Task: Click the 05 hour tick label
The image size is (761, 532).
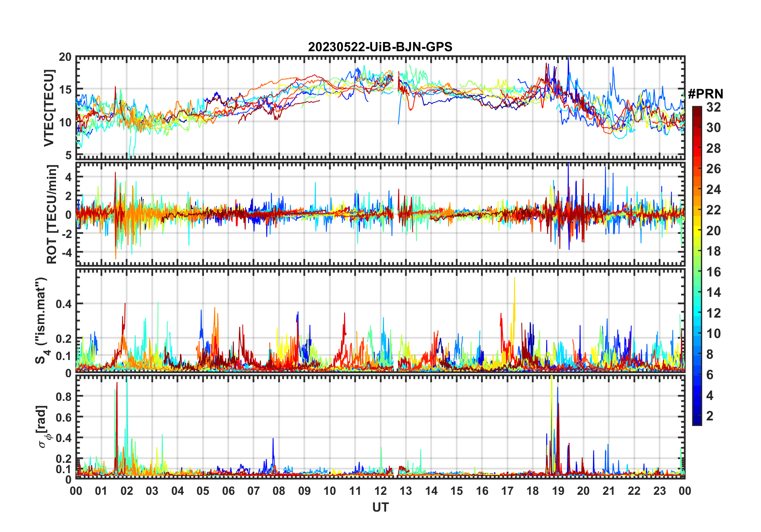Action: [x=203, y=491]
